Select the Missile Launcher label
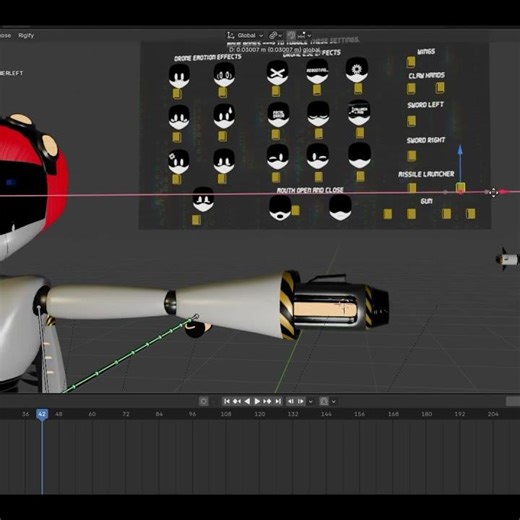Image resolution: width=520 pixels, height=520 pixels. pos(426,174)
